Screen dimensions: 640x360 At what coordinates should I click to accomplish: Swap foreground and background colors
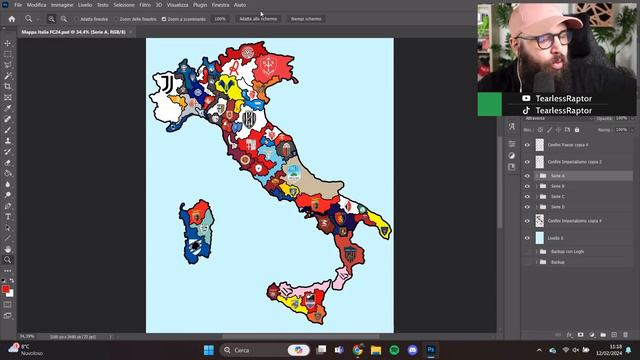(x=11, y=280)
